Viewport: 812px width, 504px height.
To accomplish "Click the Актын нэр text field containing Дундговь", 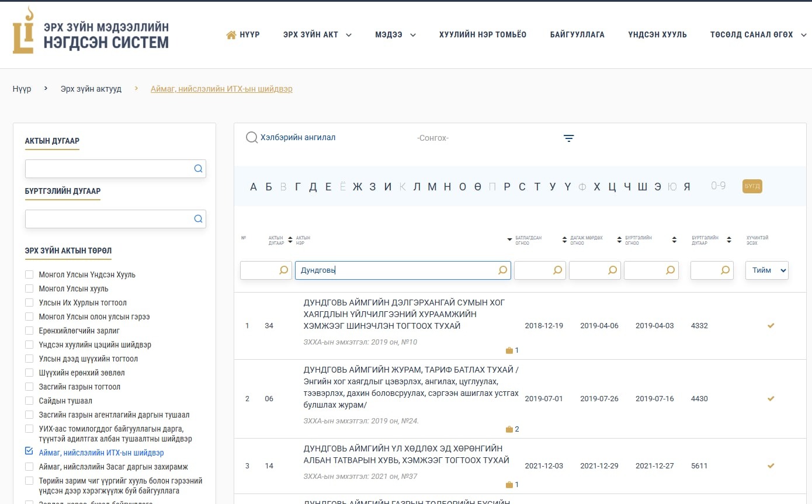I will coord(396,270).
